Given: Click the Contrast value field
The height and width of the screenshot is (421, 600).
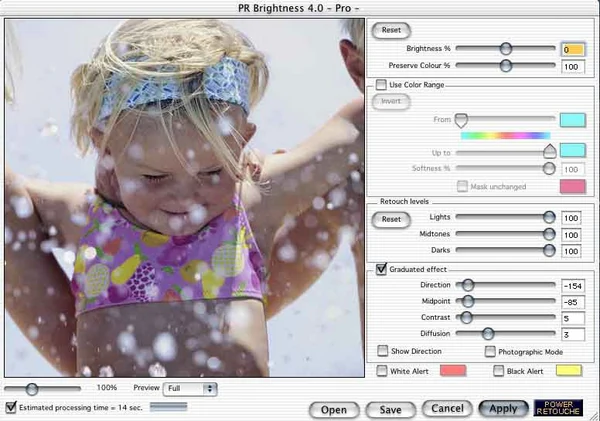Looking at the screenshot, I should point(573,318).
